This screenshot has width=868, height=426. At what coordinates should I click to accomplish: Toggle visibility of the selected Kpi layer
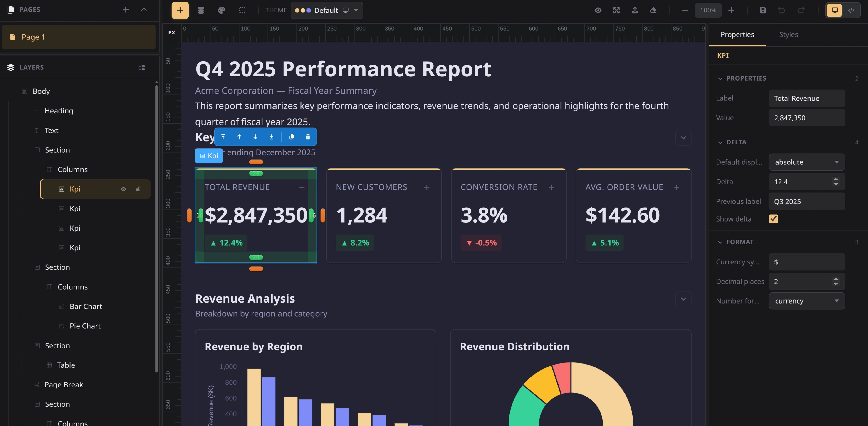point(123,189)
